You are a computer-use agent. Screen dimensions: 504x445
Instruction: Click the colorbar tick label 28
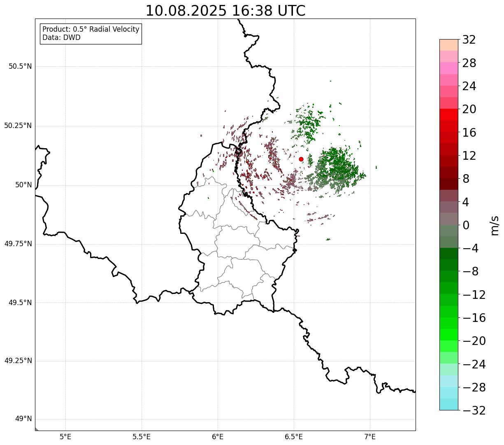tap(469, 63)
